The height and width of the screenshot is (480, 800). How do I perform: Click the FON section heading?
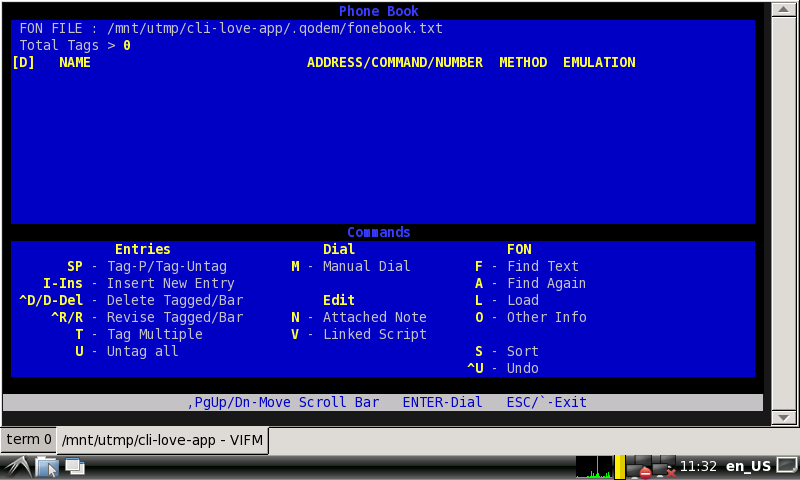[519, 249]
